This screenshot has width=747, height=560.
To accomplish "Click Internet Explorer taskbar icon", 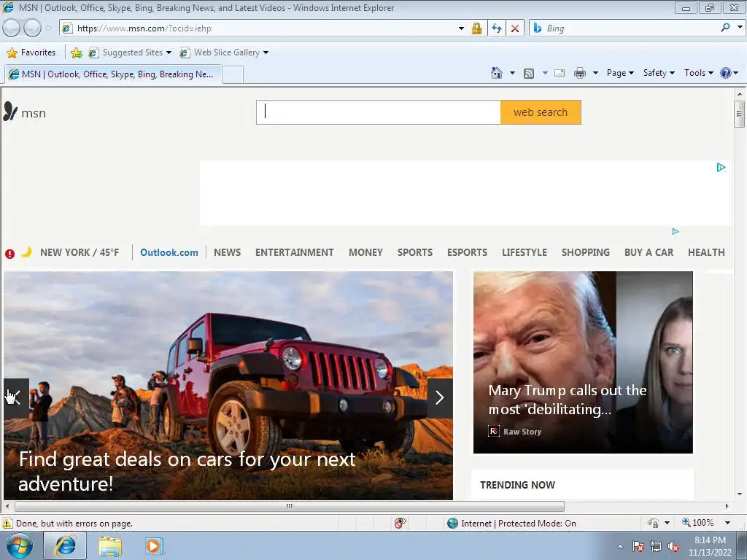I will click(65, 545).
